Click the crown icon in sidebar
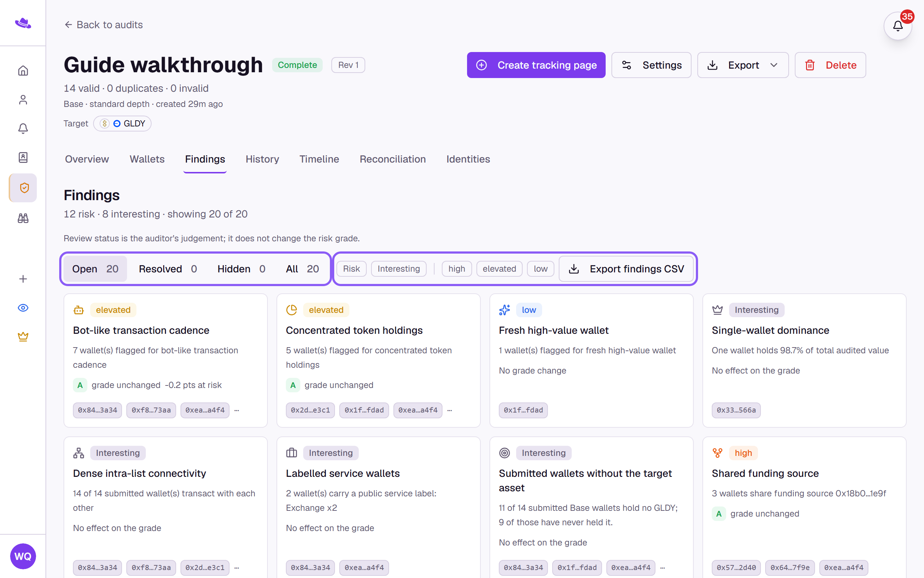This screenshot has width=924, height=578. pos(23,337)
